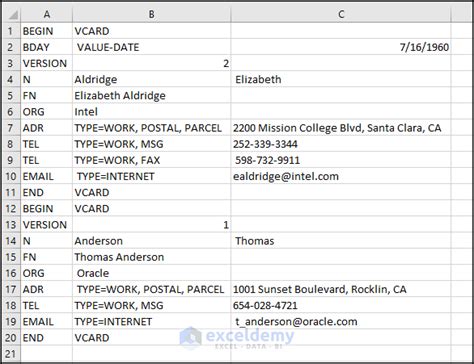474x364 pixels.
Task: Click cell containing Aldridge
Action: [x=151, y=80]
